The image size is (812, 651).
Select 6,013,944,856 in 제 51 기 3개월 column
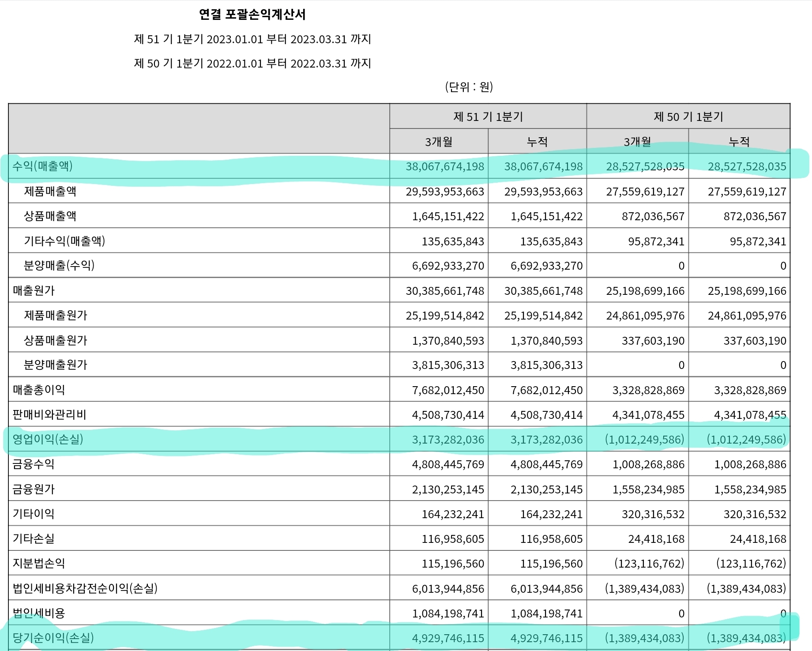pyautogui.click(x=448, y=589)
